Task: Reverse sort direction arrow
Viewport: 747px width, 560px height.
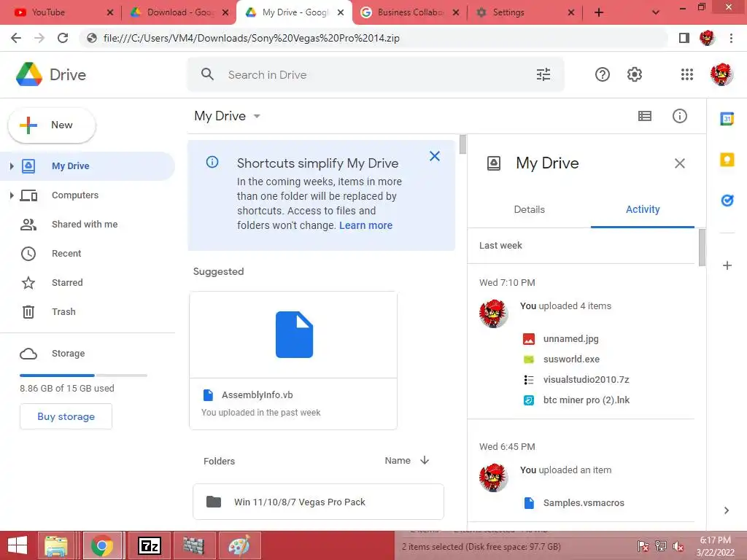Action: (x=425, y=460)
